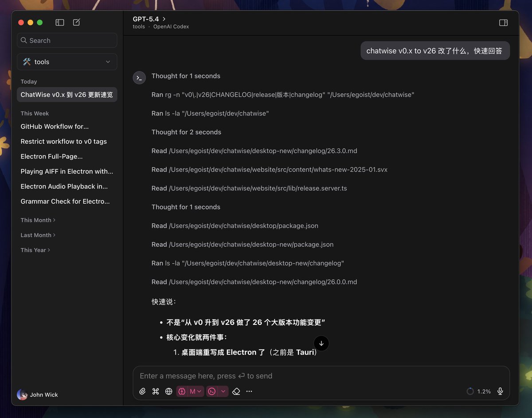Click Ran ls -la /Users/egoist/dev/chatwise line
The height and width of the screenshot is (418, 532).
[x=210, y=114]
